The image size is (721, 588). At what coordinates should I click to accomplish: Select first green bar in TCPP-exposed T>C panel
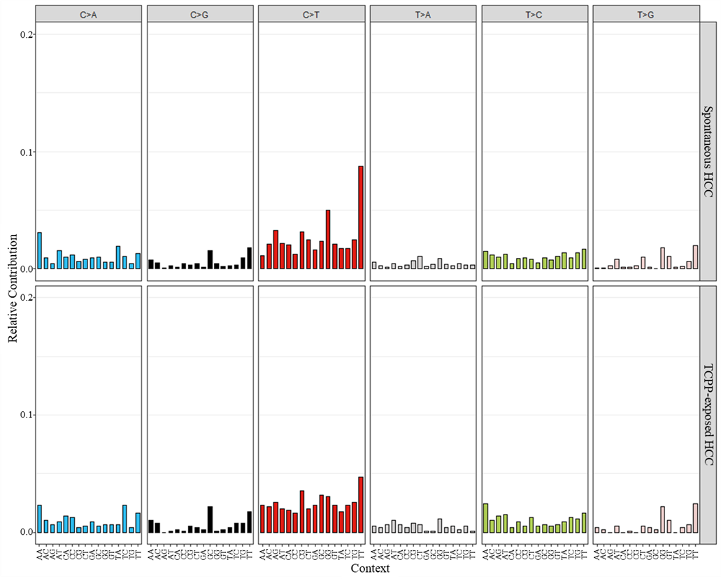click(485, 518)
